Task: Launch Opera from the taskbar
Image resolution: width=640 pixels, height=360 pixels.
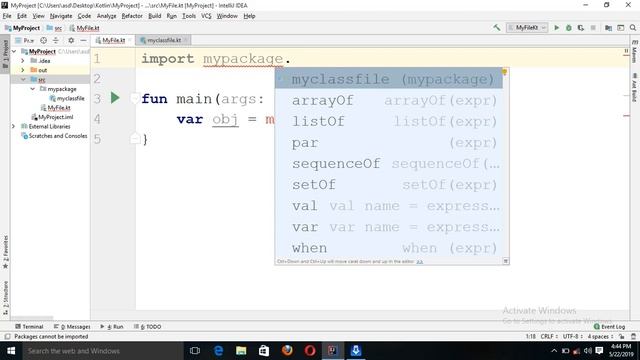Action: click(310, 351)
